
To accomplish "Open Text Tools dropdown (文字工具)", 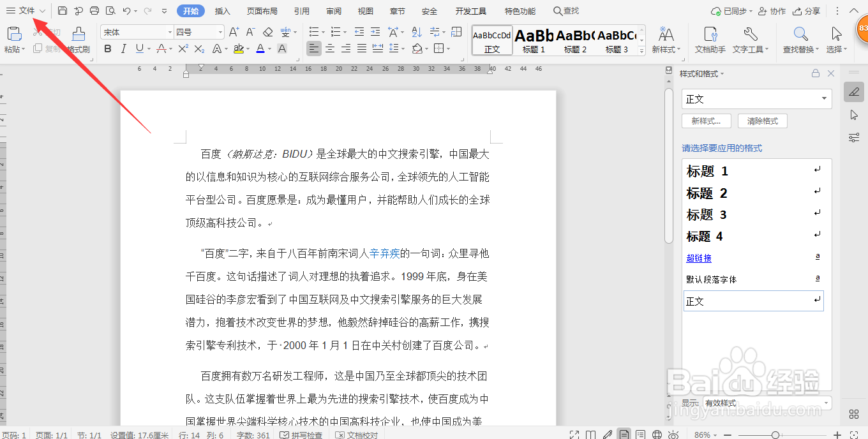I will (x=751, y=49).
